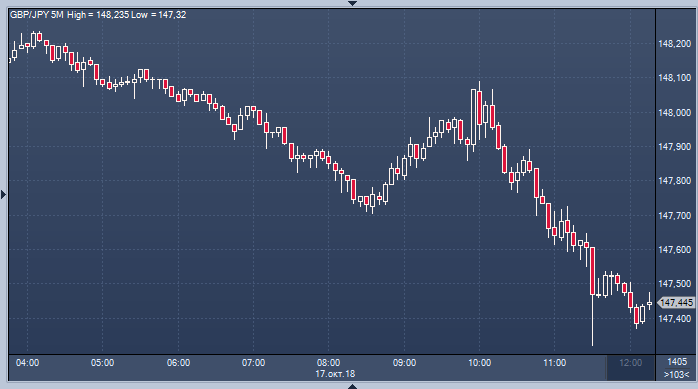This screenshot has width=698, height=389.
Task: Expand the left side panel arrow
Action: click(x=4, y=194)
